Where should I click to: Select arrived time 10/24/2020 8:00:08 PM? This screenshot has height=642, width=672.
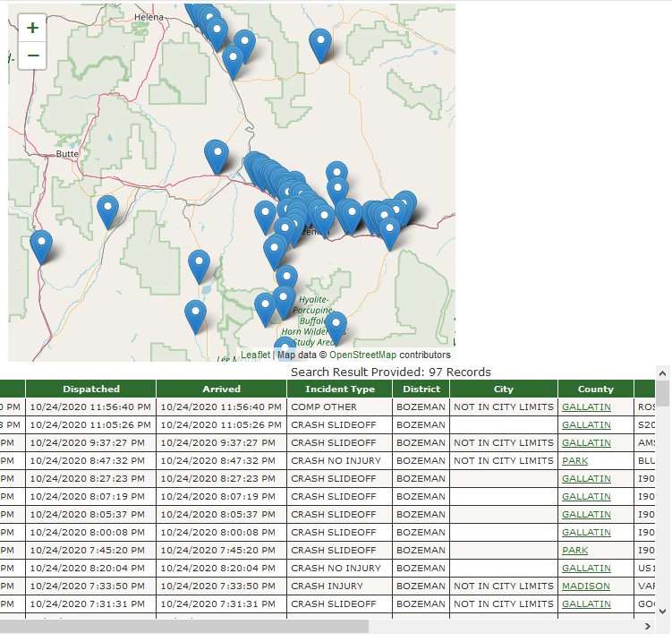pyautogui.click(x=221, y=532)
